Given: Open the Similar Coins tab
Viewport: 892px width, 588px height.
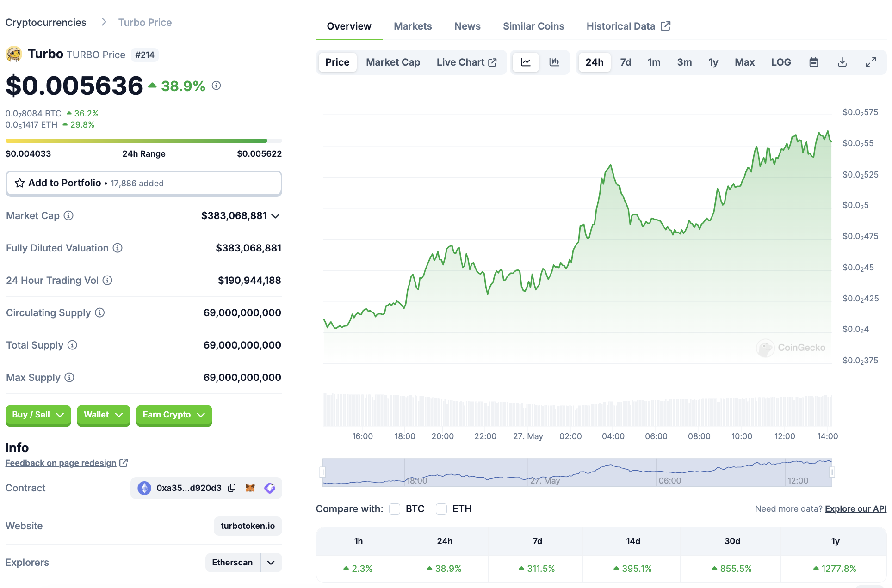Looking at the screenshot, I should pyautogui.click(x=533, y=26).
